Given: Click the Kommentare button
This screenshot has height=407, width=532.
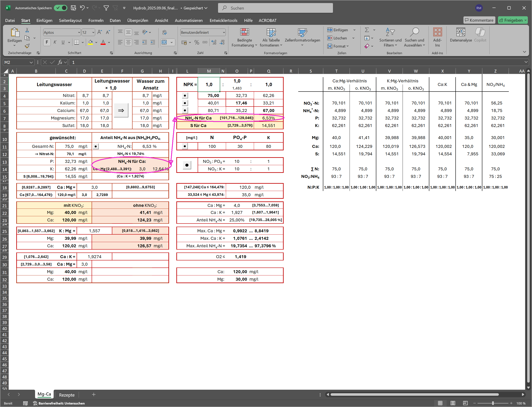Looking at the screenshot, I should (x=479, y=20).
